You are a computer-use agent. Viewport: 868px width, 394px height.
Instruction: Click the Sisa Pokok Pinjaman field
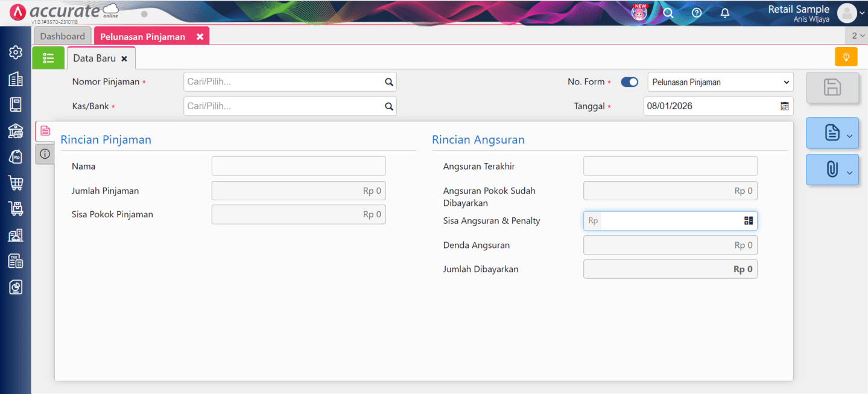point(299,214)
